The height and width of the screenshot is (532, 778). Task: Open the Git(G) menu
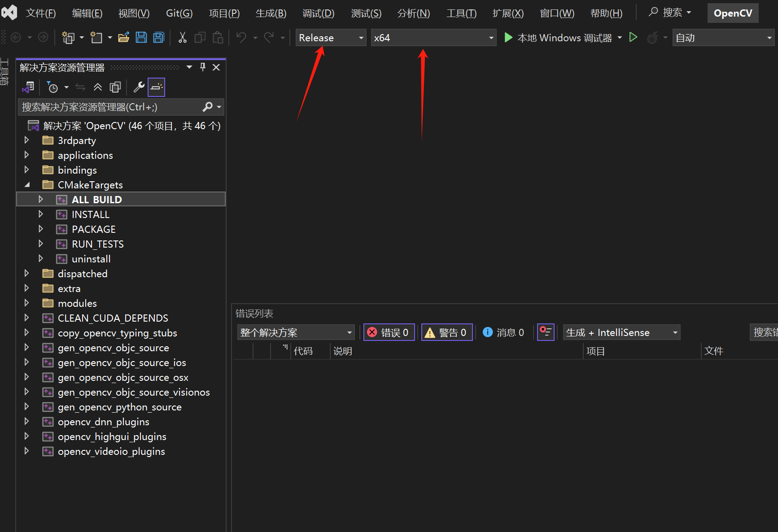pyautogui.click(x=179, y=13)
